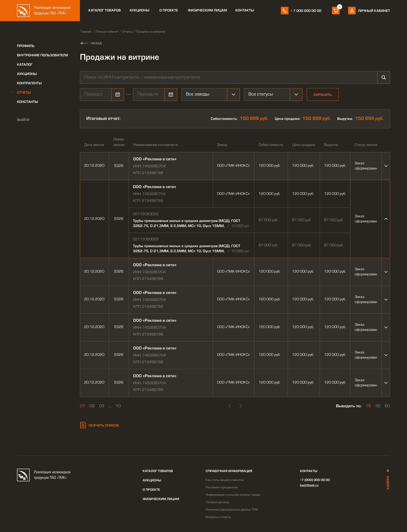This screenshot has width=407, height=532.
Task: Click the search magnifier button
Action: coord(383,78)
